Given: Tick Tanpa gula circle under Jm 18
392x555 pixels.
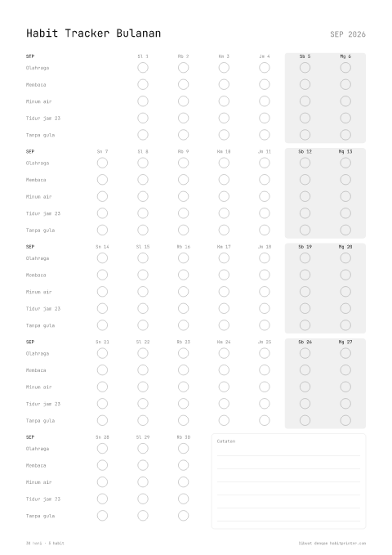Looking at the screenshot, I should tap(265, 325).
